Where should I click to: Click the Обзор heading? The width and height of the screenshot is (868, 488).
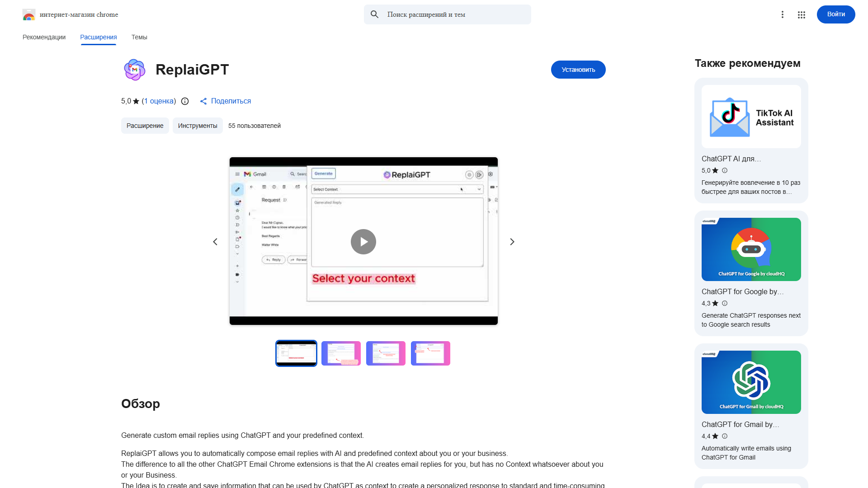[x=141, y=404]
